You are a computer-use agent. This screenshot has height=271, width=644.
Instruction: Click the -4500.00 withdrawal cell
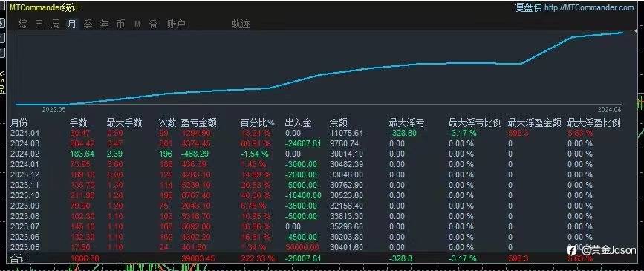[302, 238]
